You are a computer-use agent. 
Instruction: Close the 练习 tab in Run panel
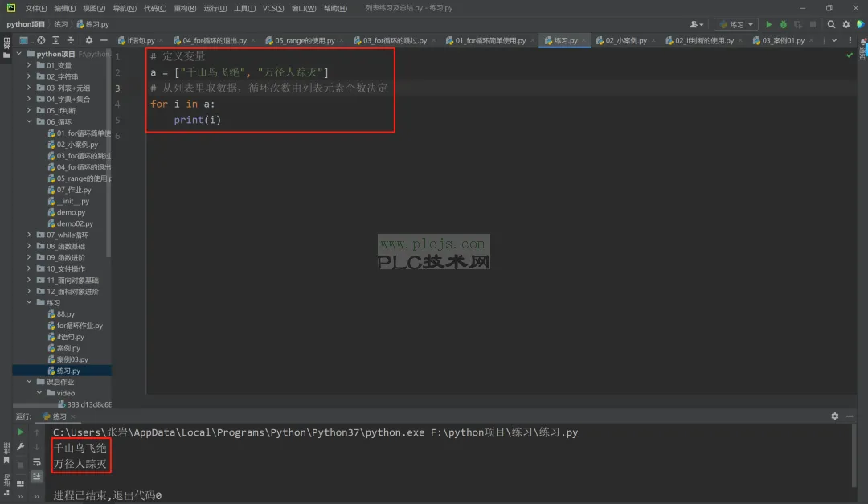point(73,416)
